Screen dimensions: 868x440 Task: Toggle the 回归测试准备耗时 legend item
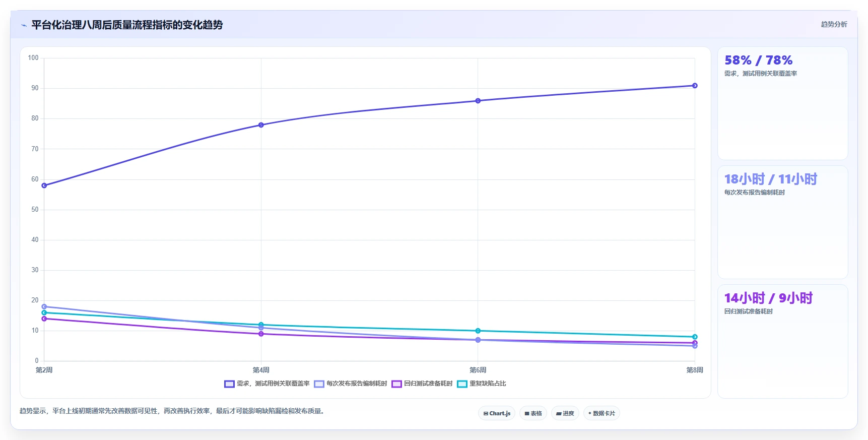[x=422, y=384]
